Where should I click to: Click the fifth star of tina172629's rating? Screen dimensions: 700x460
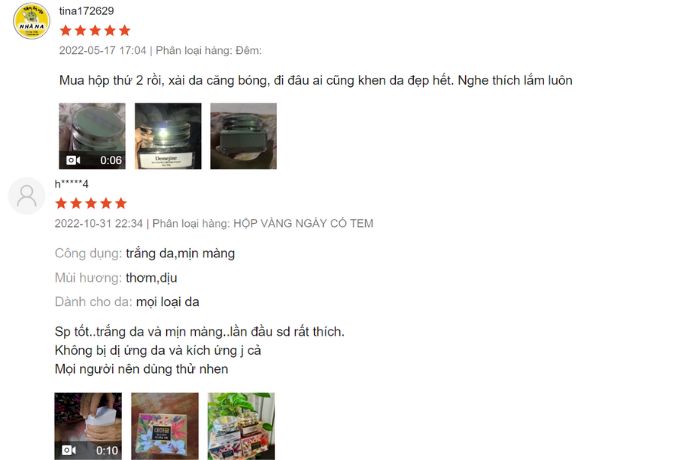pos(125,30)
